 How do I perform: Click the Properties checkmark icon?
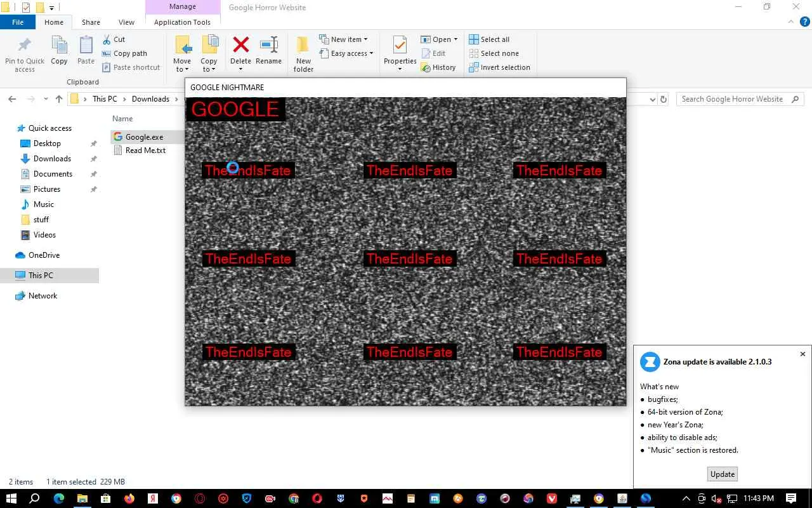[x=400, y=45]
